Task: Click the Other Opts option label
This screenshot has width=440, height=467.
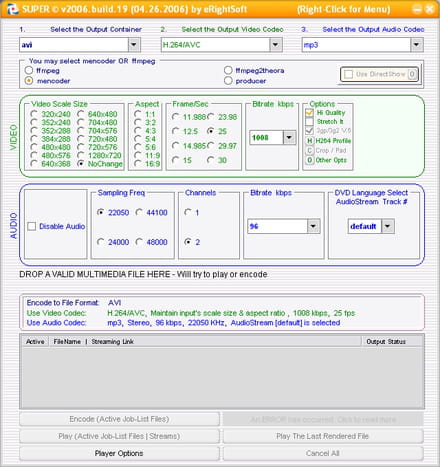Action: 331,160
